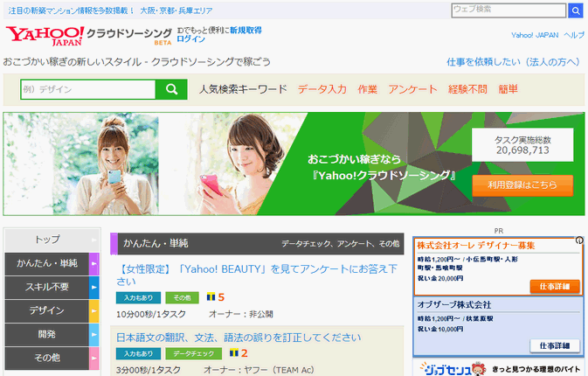588x376 pixels.
Task: Click 仕事詳細 button for 株式会社オーレ
Action: 555,286
